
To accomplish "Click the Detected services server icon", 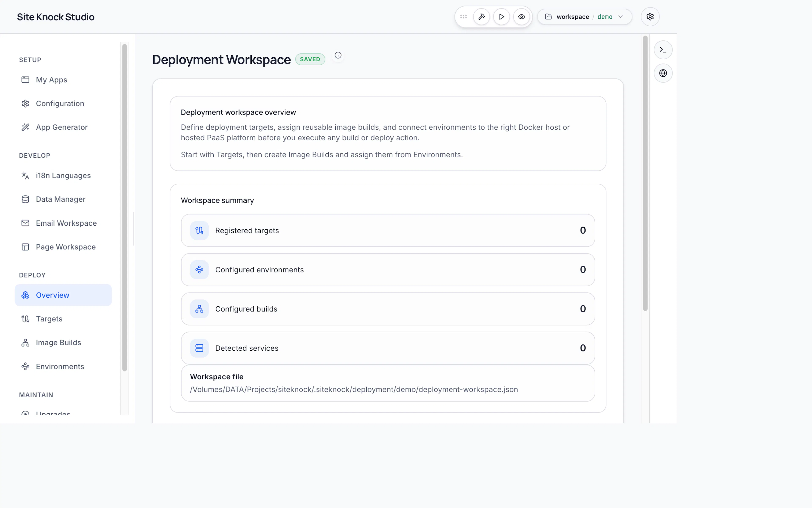I will (199, 348).
